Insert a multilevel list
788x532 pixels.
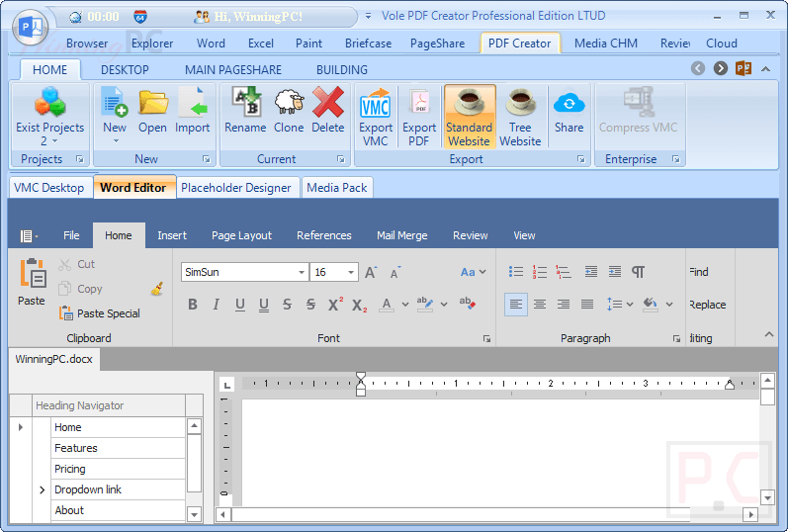tap(564, 272)
